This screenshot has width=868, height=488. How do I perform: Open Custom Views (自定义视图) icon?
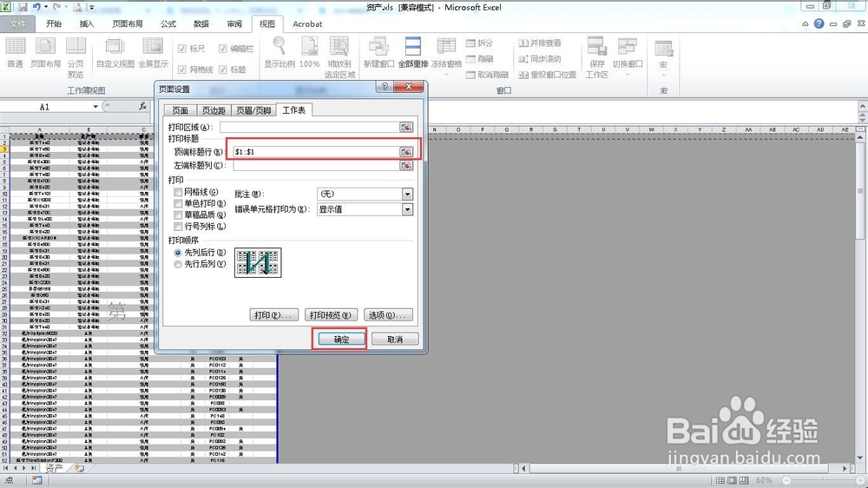115,47
